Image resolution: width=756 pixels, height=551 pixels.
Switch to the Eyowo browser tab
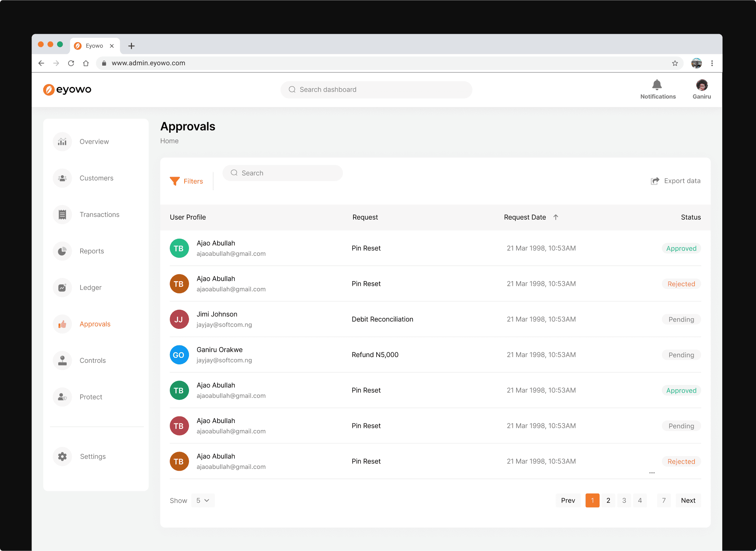94,46
